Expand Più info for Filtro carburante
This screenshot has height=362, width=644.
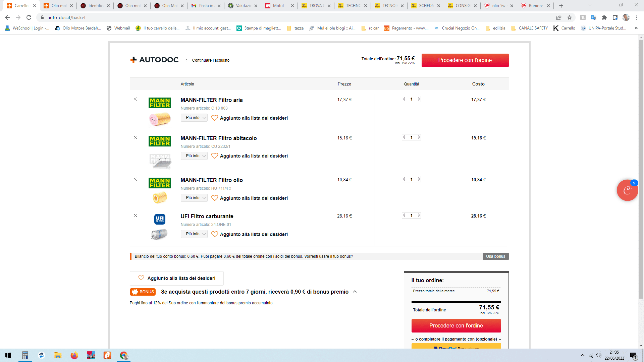(x=194, y=234)
